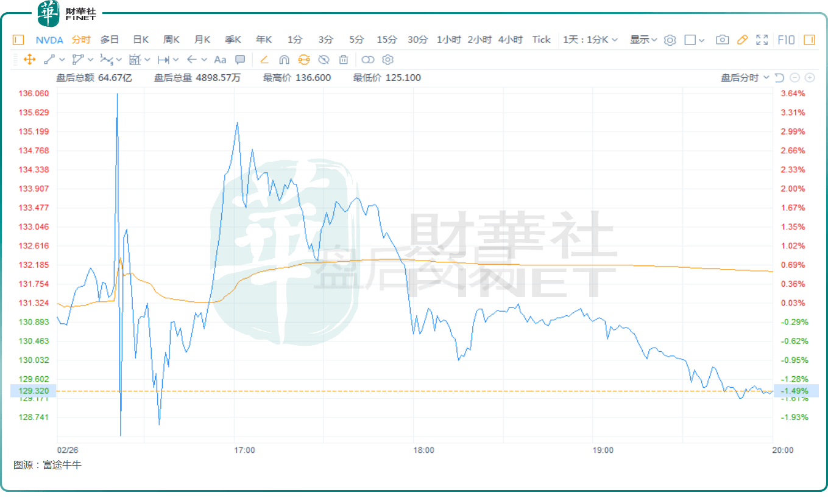The width and height of the screenshot is (828, 504).
Task: Select the Tick chart view
Action: coord(541,40)
